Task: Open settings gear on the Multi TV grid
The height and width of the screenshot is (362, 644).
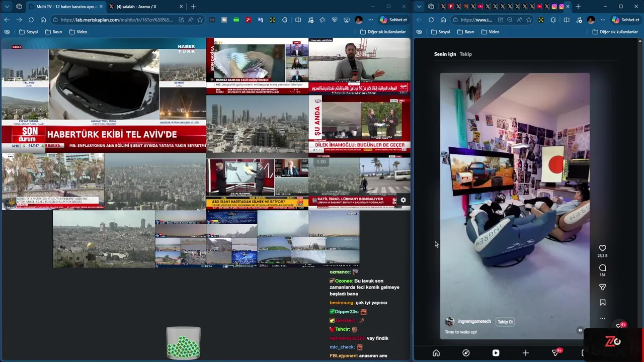Action: (403, 200)
